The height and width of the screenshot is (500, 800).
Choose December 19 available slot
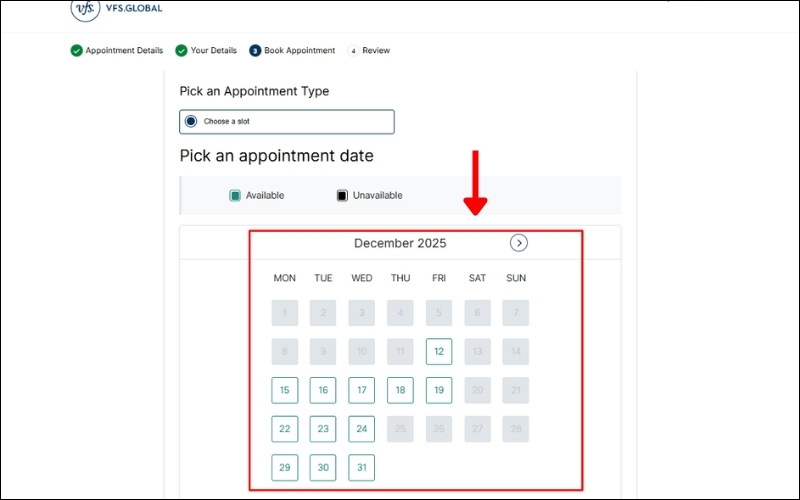coord(439,390)
